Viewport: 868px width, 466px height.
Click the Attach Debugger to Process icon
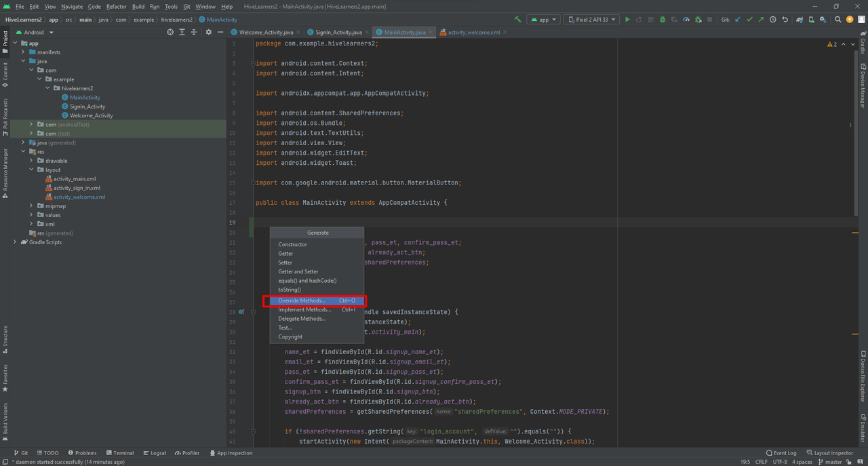[x=698, y=20]
